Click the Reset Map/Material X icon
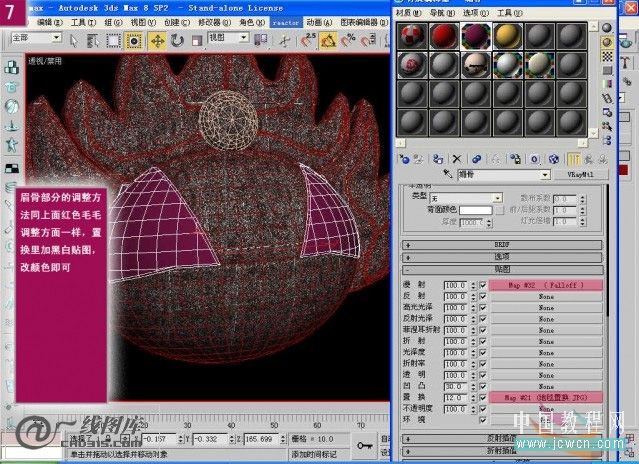 click(457, 159)
